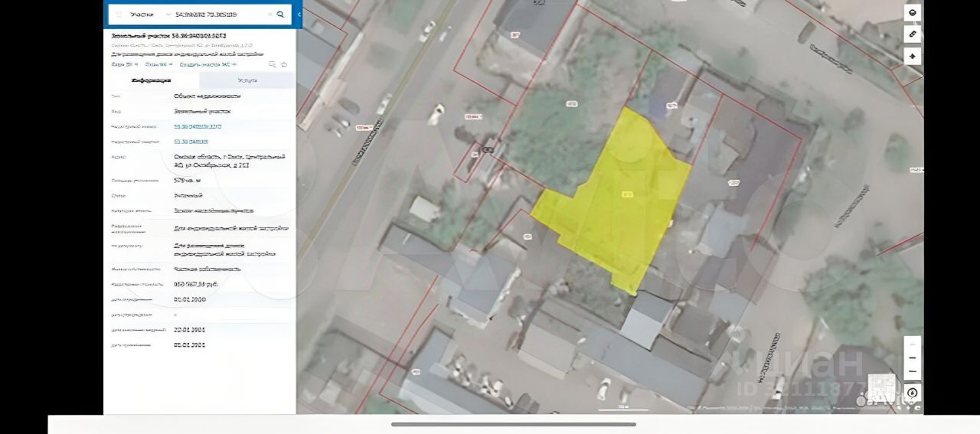Collapse the info side panel with the chevron
Screen dimensions: 980x434
coord(299,15)
